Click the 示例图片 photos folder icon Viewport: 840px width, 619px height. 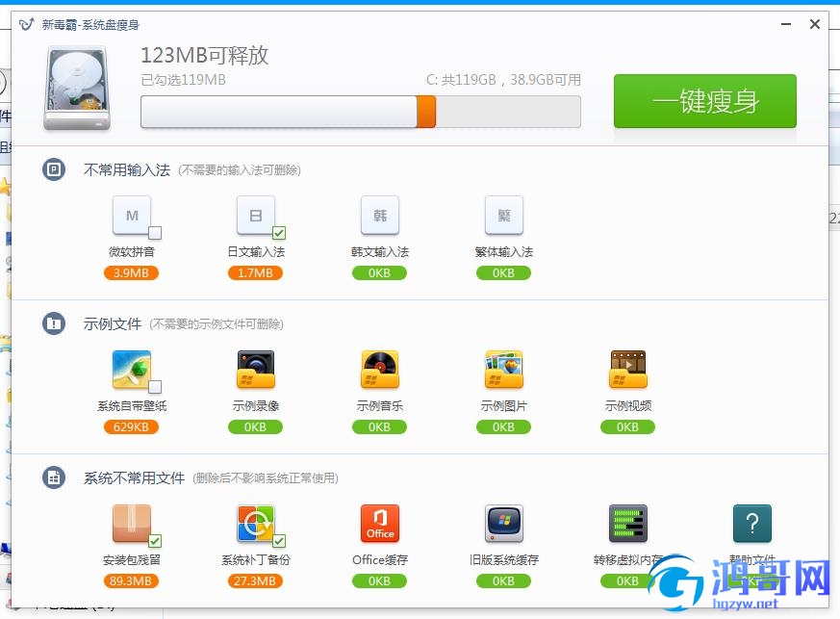click(x=503, y=370)
